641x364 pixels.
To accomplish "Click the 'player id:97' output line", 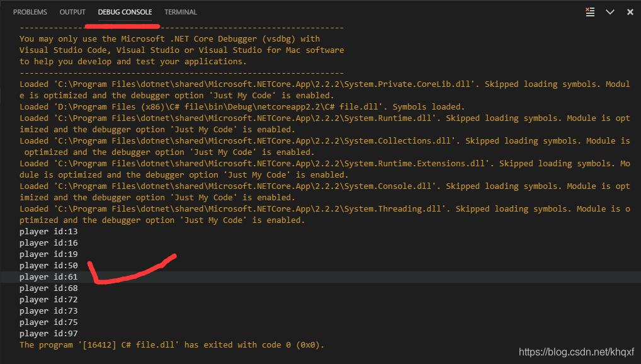I will tap(48, 334).
